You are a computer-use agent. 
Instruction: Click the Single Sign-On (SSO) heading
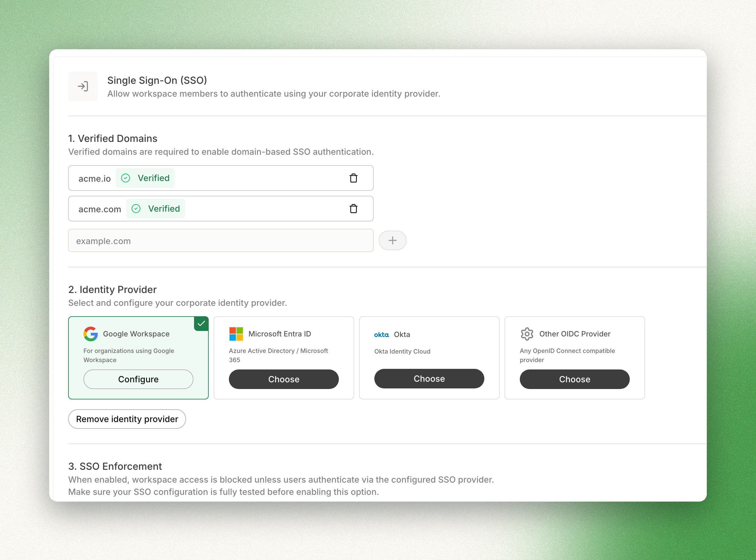(x=157, y=80)
